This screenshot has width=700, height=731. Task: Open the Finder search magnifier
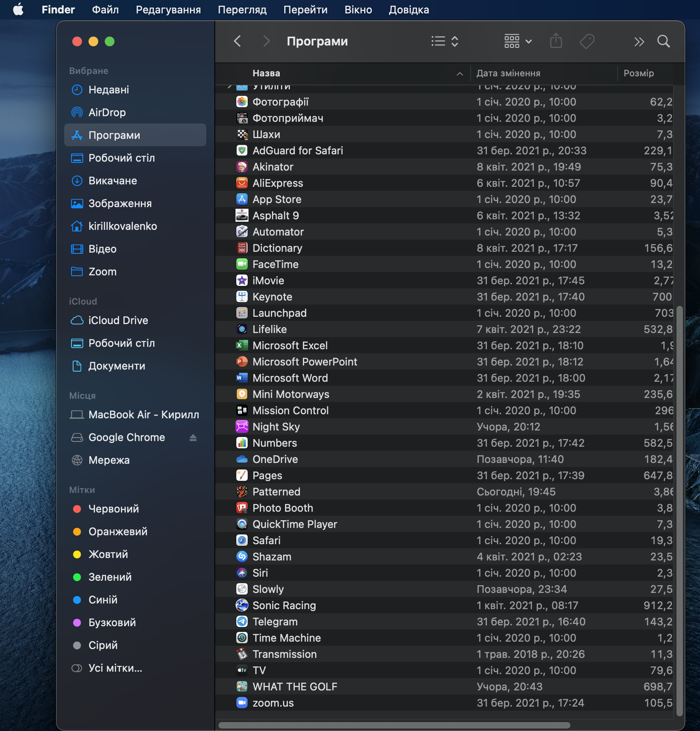[663, 41]
